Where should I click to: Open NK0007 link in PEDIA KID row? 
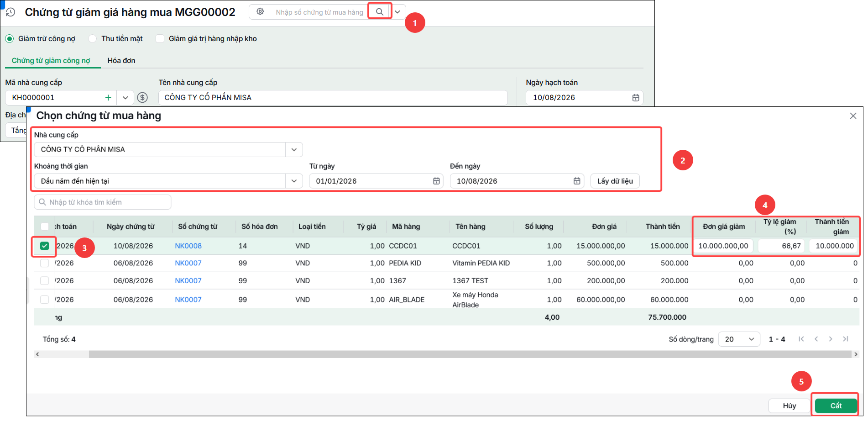[188, 264]
